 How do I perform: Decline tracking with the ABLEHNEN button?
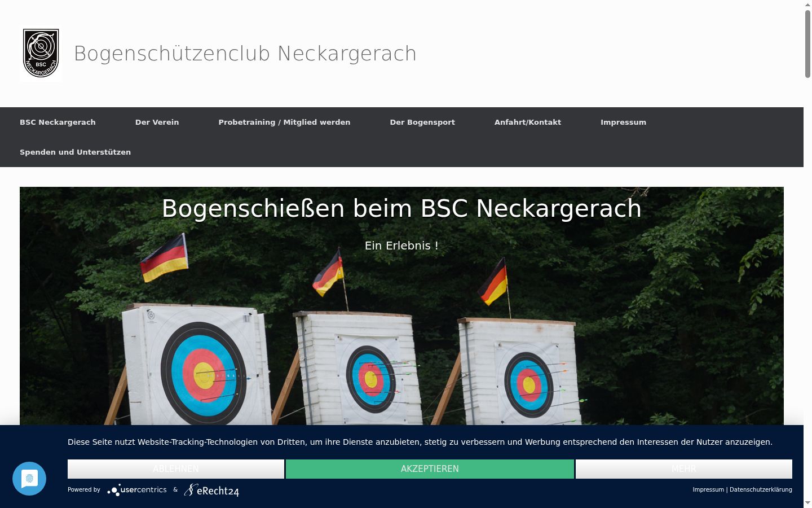176,469
